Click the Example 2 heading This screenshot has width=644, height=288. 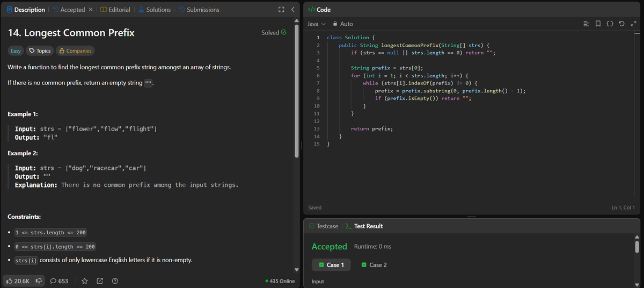click(23, 154)
